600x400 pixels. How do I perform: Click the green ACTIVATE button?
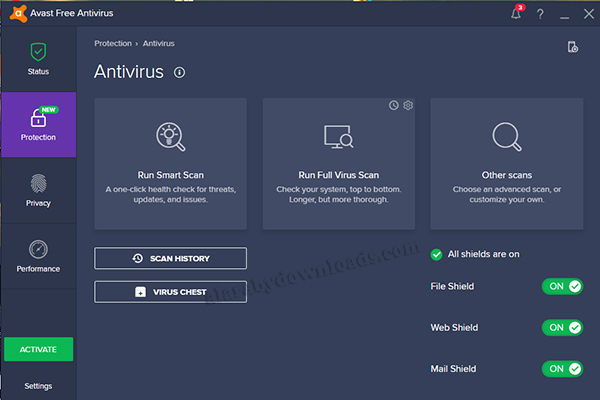click(38, 349)
